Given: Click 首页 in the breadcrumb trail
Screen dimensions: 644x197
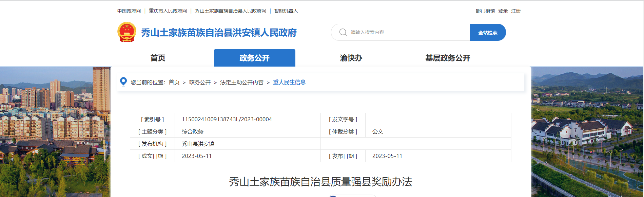Looking at the screenshot, I should tap(174, 82).
